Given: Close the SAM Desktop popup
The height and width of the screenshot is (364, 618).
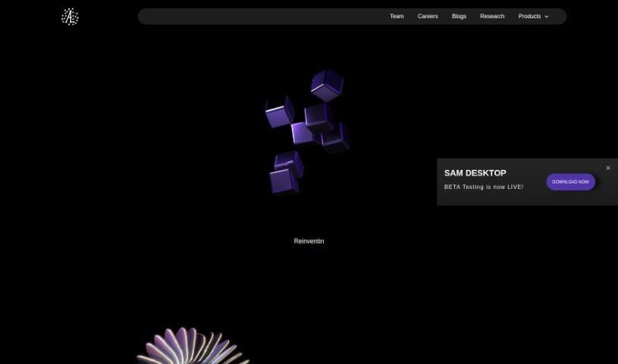Looking at the screenshot, I should (607, 168).
